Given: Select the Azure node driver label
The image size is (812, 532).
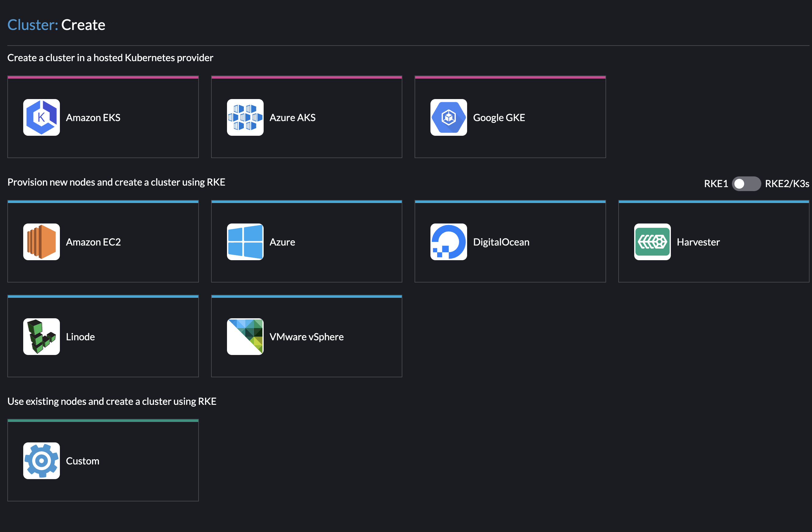Looking at the screenshot, I should [x=282, y=242].
